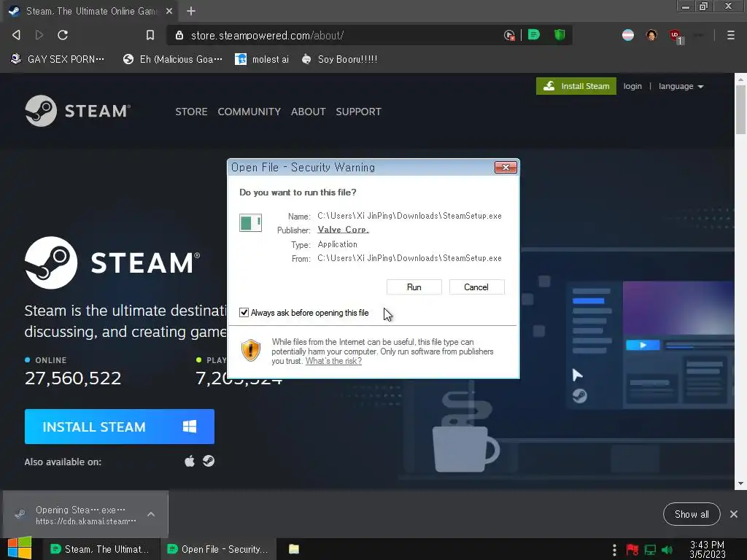Viewport: 747px width, 560px height.
Task: Bookmark this page with the bookmark icon
Action: [150, 35]
